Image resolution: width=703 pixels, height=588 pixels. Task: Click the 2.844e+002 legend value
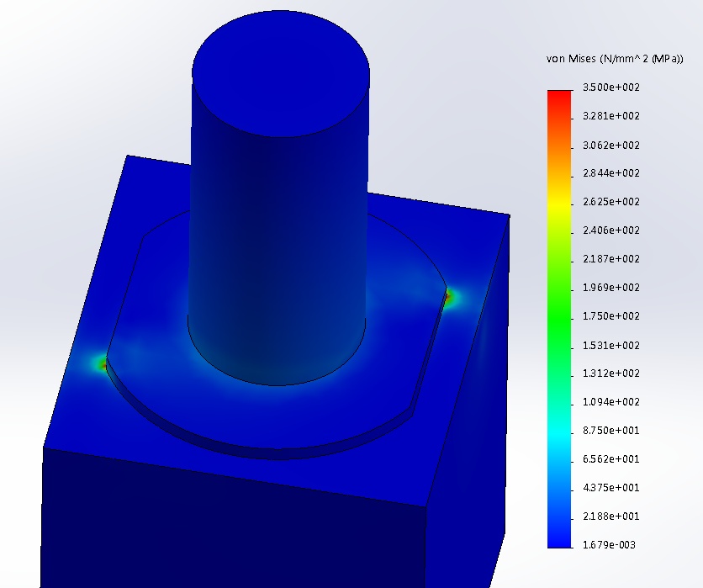[x=611, y=173]
